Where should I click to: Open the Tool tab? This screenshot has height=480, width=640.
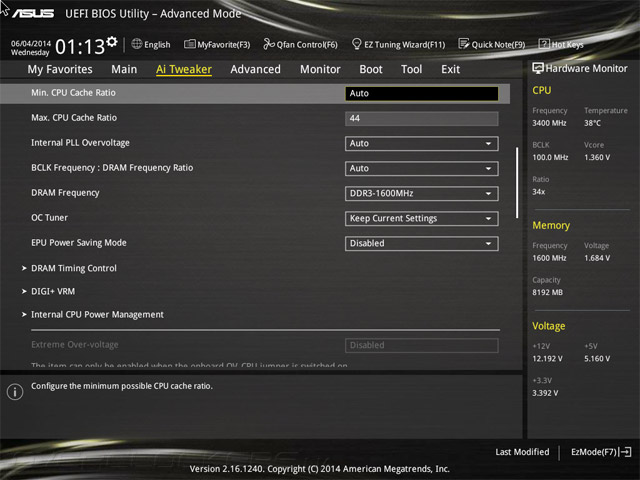tap(411, 69)
